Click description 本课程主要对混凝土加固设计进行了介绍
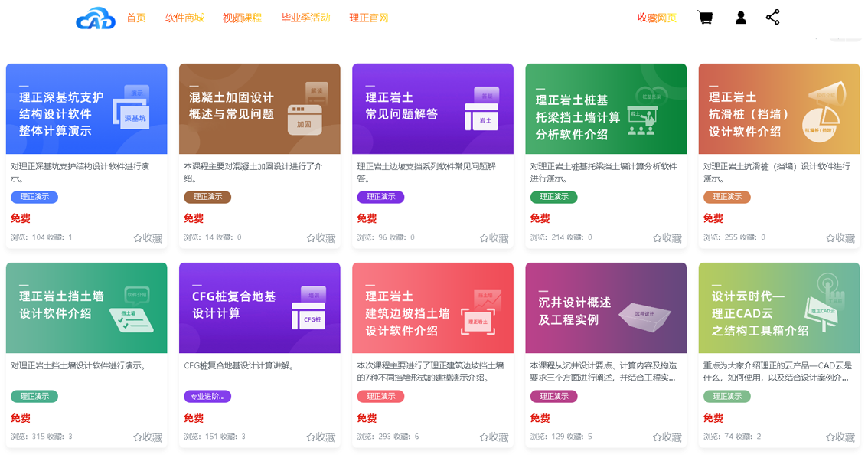The height and width of the screenshot is (458, 868). (x=253, y=172)
